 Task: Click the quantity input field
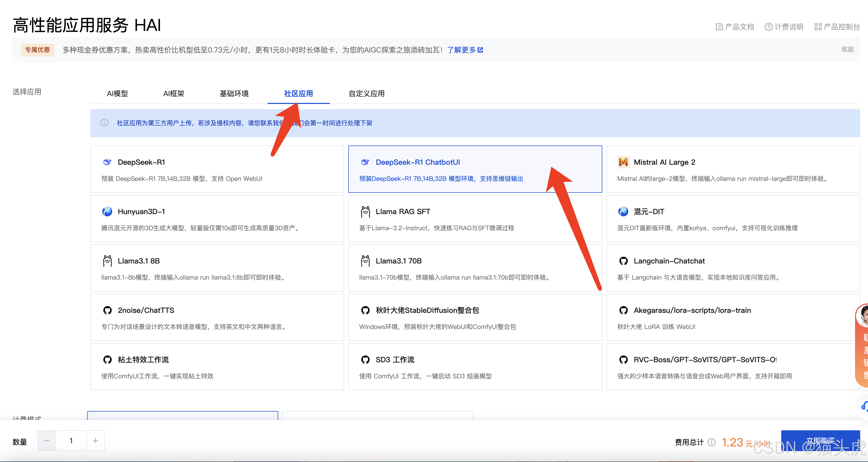(71, 441)
